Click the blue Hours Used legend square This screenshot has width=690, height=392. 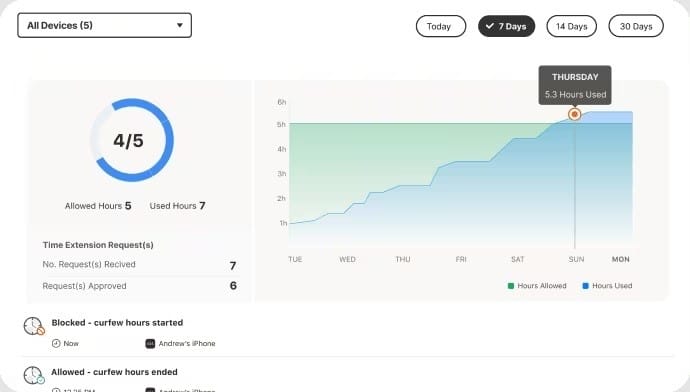(x=585, y=286)
